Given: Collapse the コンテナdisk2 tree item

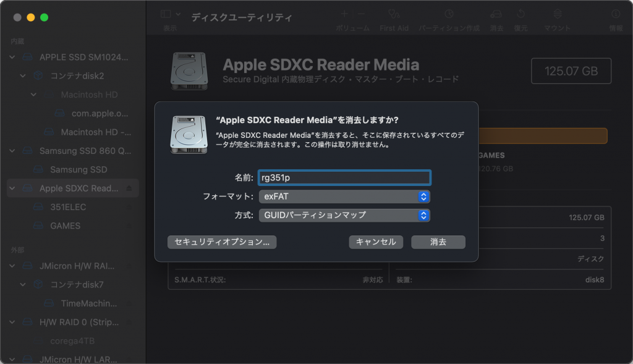Looking at the screenshot, I should (x=23, y=76).
